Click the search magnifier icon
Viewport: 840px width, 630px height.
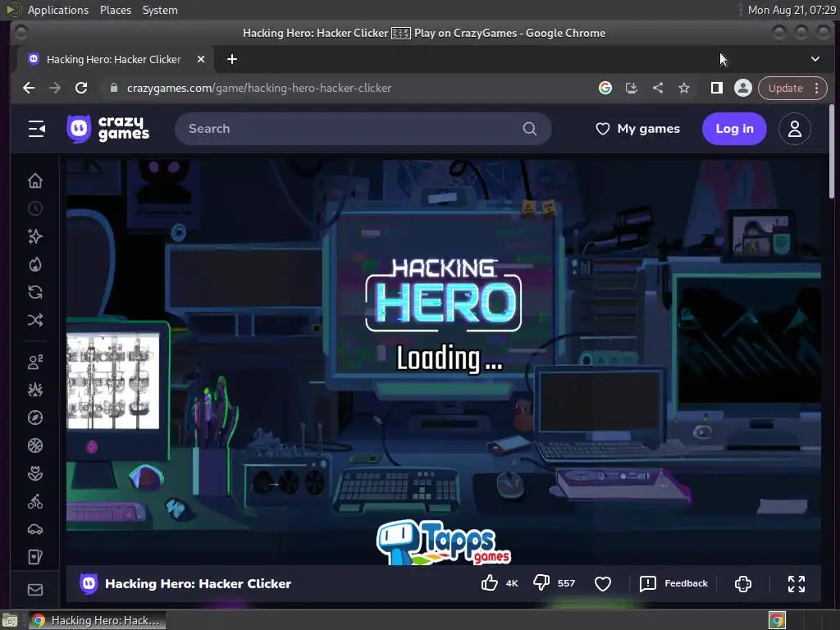pos(530,129)
